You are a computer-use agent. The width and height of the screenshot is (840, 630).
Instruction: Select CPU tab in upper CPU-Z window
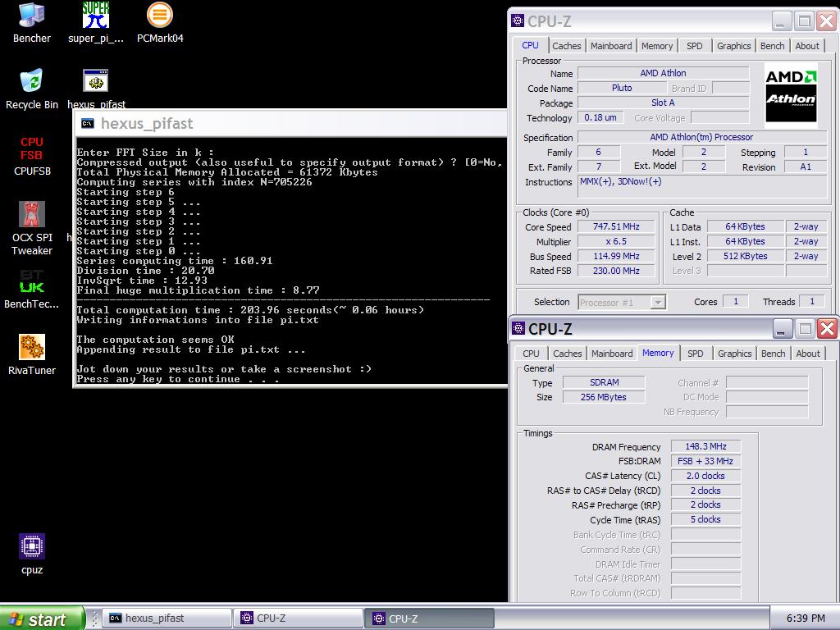(530, 45)
